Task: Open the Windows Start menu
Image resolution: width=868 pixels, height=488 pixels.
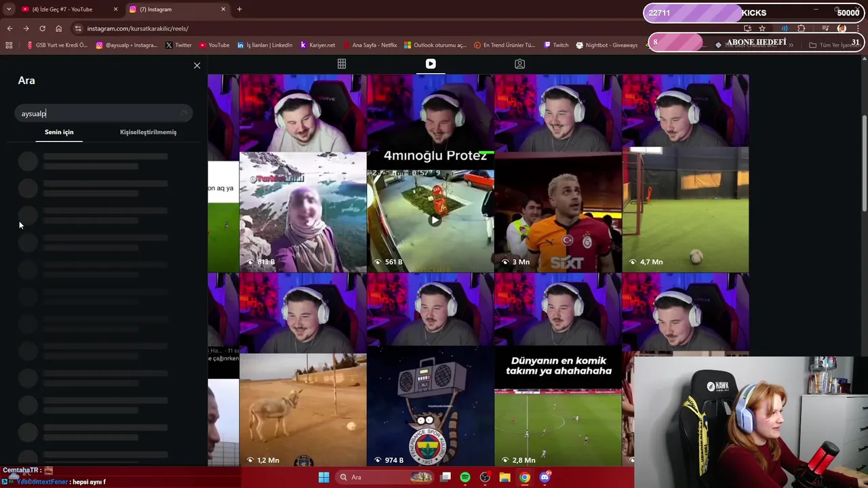Action: pyautogui.click(x=323, y=477)
